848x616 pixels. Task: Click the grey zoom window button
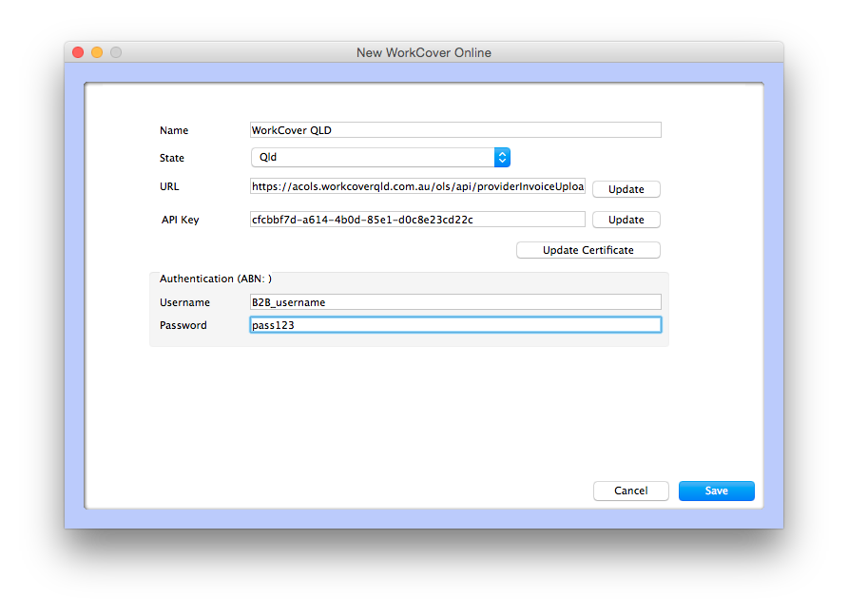115,52
